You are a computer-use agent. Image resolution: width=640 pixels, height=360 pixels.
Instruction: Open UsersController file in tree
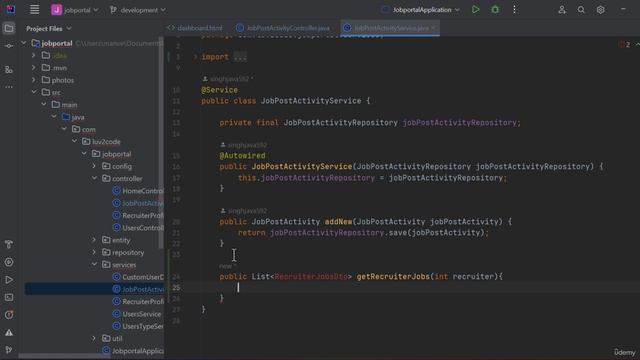pyautogui.click(x=138, y=228)
